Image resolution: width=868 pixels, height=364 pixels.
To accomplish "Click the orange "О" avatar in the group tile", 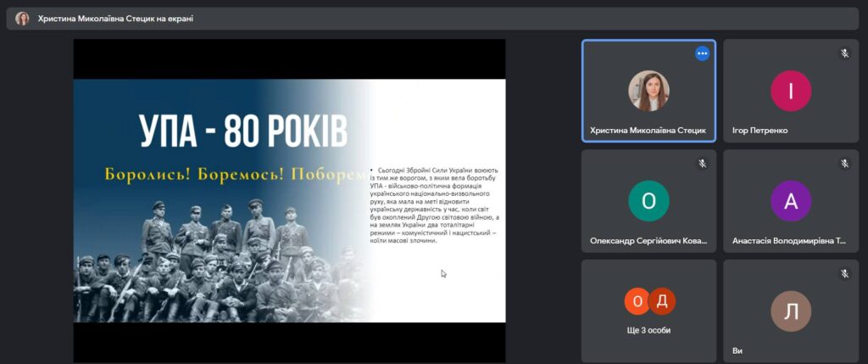I will (x=637, y=301).
